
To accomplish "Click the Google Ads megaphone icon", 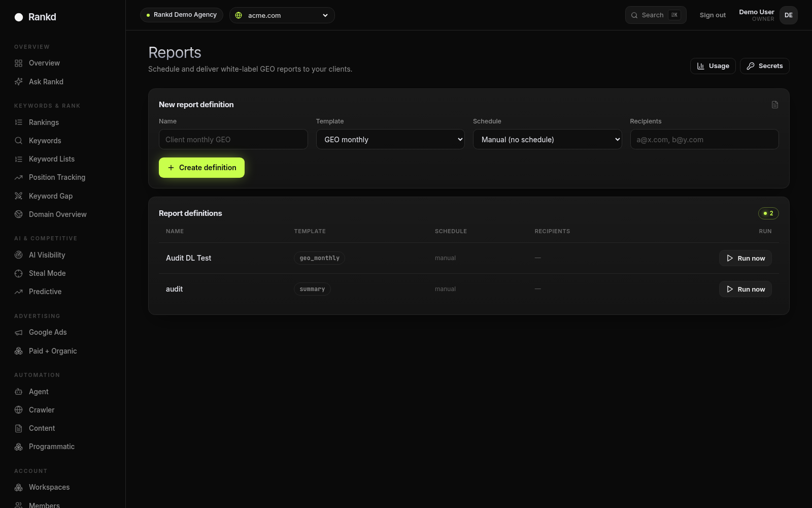I will click(19, 332).
